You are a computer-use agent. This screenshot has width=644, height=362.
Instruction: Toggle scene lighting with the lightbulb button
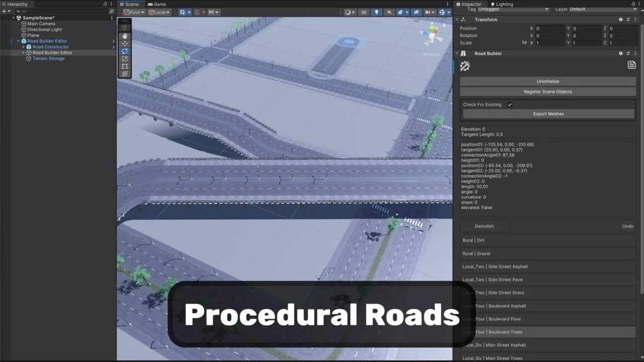[376, 12]
